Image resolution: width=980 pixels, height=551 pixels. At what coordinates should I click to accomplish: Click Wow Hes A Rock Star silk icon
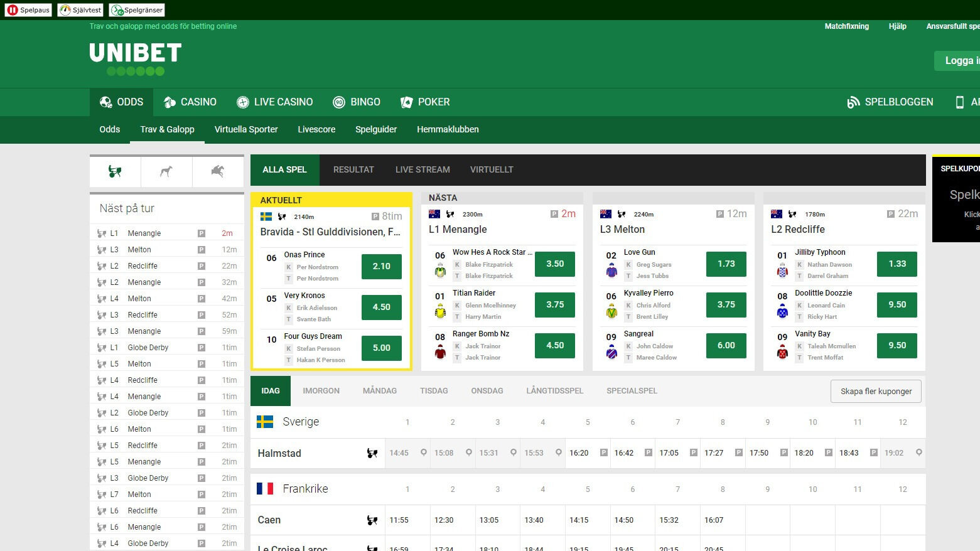click(440, 270)
